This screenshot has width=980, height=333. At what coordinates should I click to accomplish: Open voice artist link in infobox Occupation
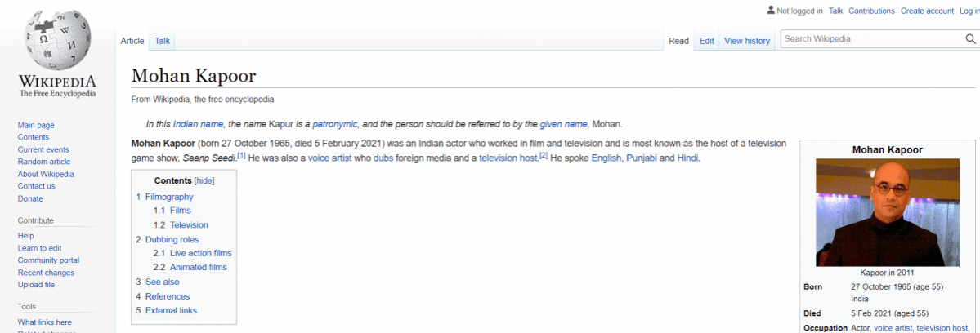pos(893,328)
